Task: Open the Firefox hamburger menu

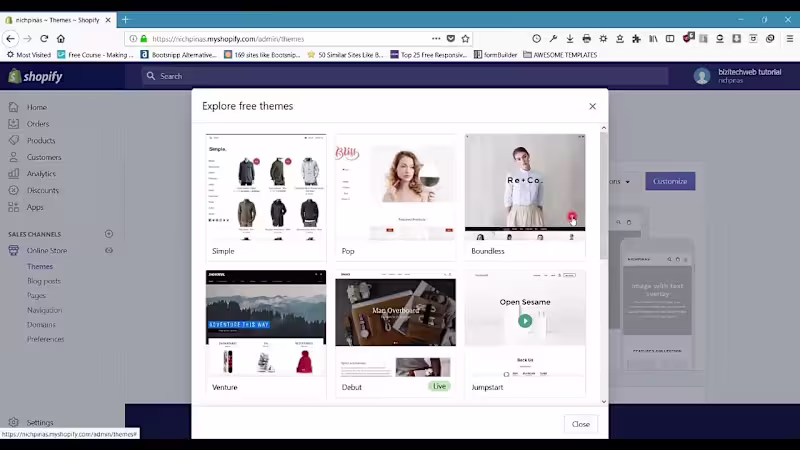Action: coord(789,39)
